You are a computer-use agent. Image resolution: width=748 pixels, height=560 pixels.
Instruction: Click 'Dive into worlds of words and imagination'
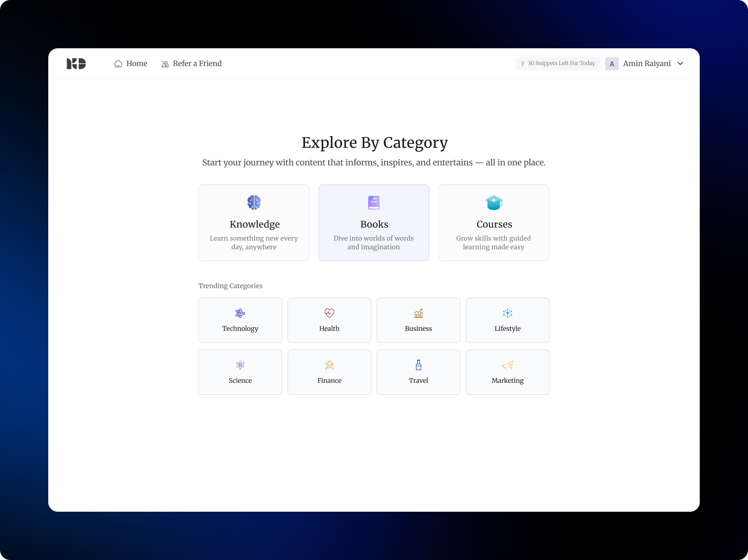click(x=374, y=242)
